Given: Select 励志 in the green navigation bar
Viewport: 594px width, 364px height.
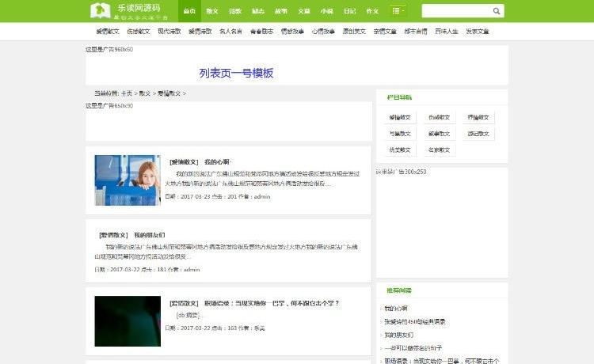Looking at the screenshot, I should (258, 11).
